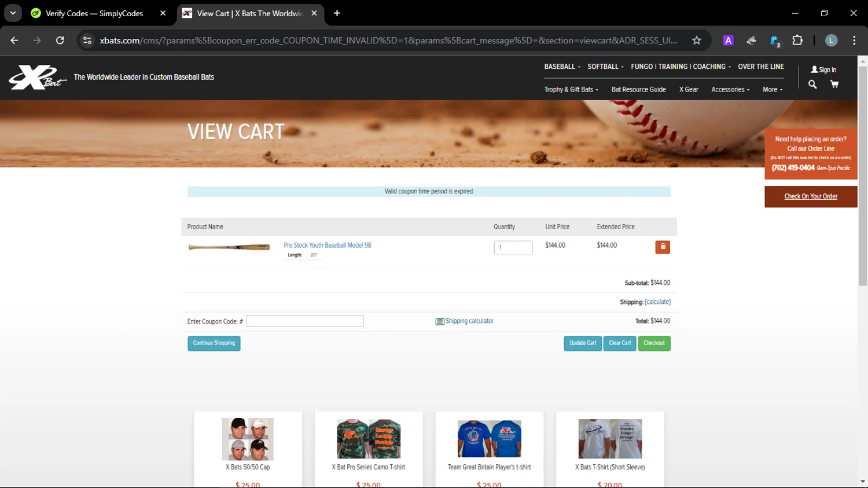Screen dimensions: 868x488
Task: Reload the page with refresh icon
Action: click(60, 41)
